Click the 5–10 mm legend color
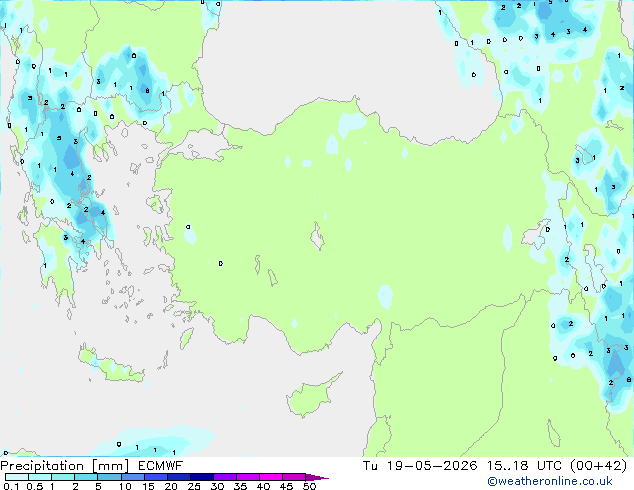The image size is (634, 490). (109, 477)
